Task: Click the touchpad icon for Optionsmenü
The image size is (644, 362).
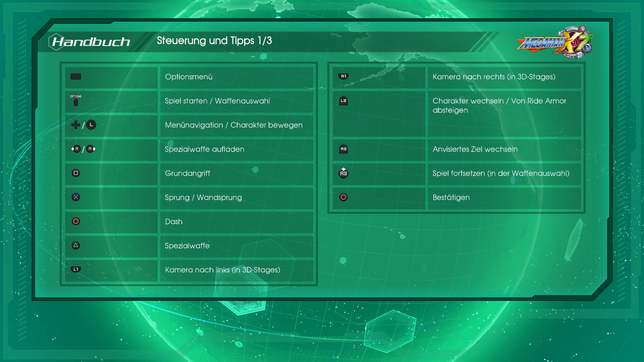Action: [x=76, y=77]
